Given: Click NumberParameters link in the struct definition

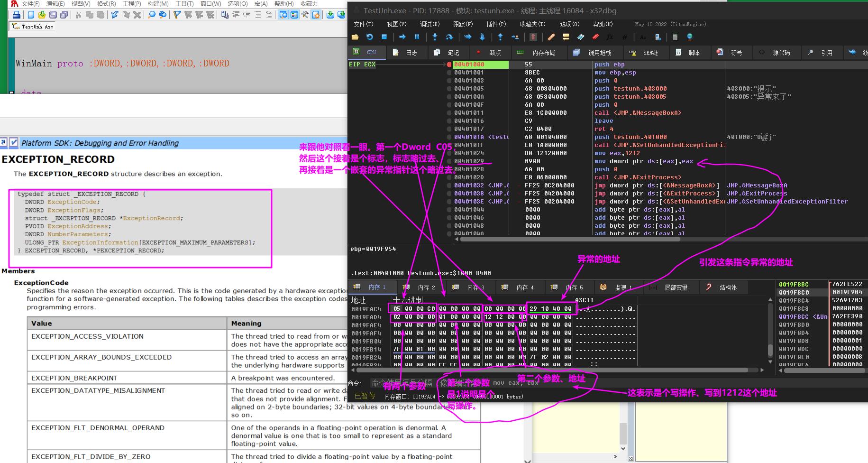Looking at the screenshot, I should (x=78, y=234).
